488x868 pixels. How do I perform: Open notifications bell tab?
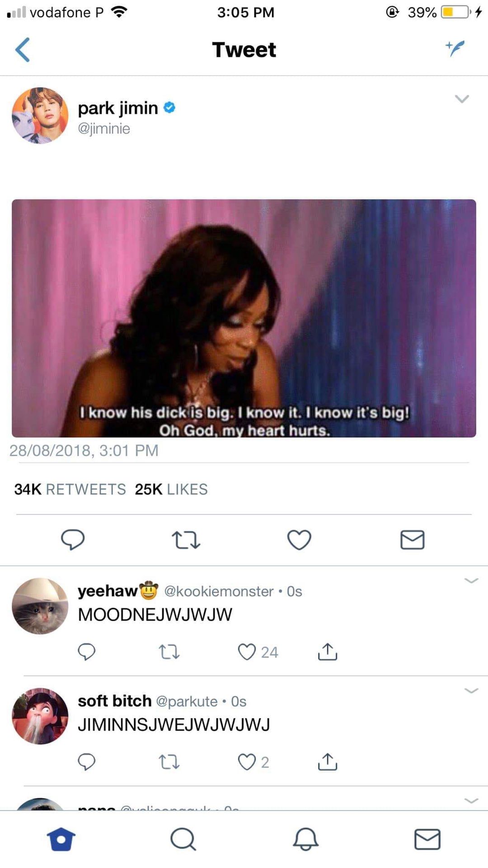coord(305,840)
